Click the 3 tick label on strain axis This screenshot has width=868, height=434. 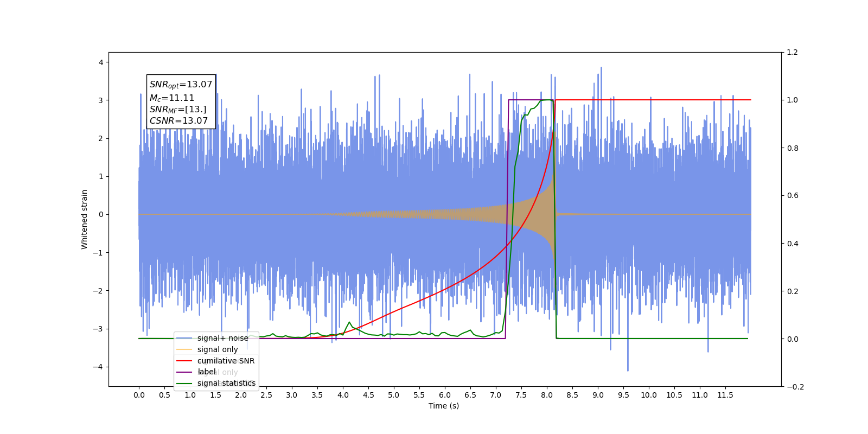coord(101,100)
